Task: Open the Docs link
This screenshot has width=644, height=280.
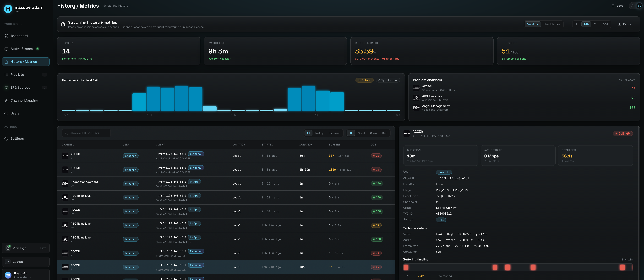Action: 617,6
